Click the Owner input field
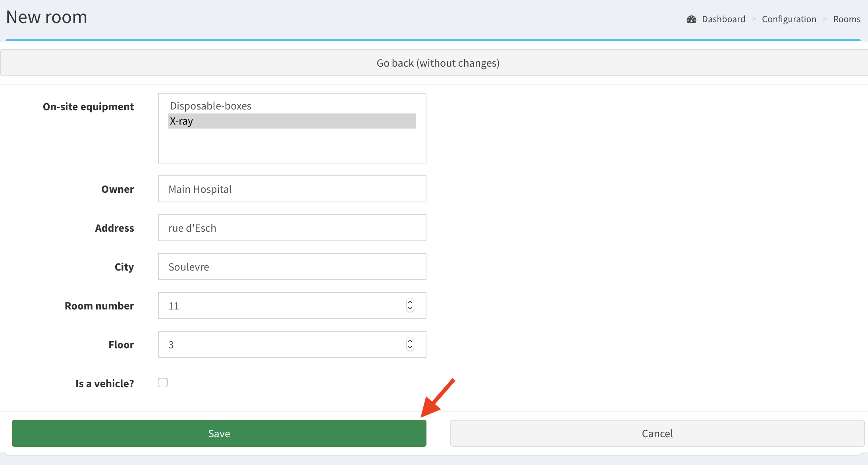Image resolution: width=868 pixels, height=465 pixels. click(x=291, y=189)
